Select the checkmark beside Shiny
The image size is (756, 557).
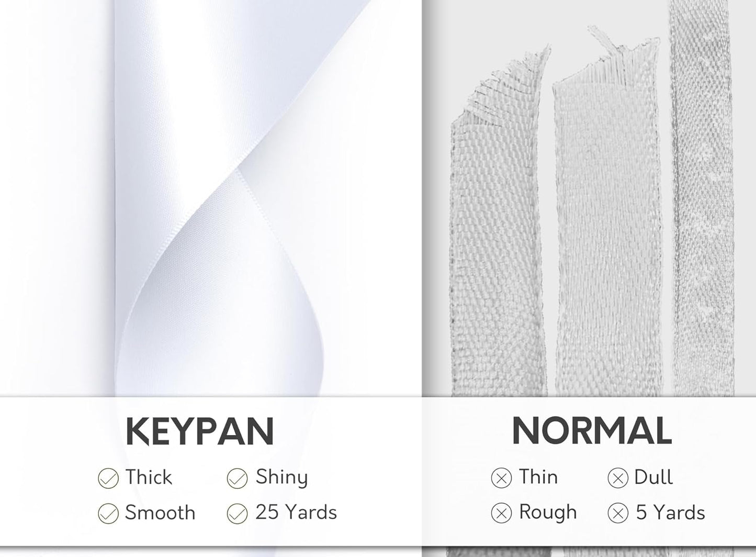pos(237,478)
